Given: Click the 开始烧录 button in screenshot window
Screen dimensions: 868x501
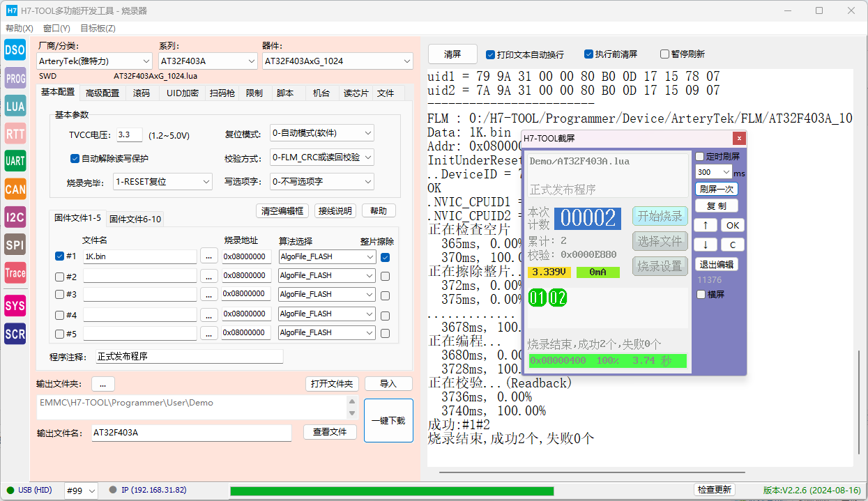Looking at the screenshot, I should pos(660,216).
